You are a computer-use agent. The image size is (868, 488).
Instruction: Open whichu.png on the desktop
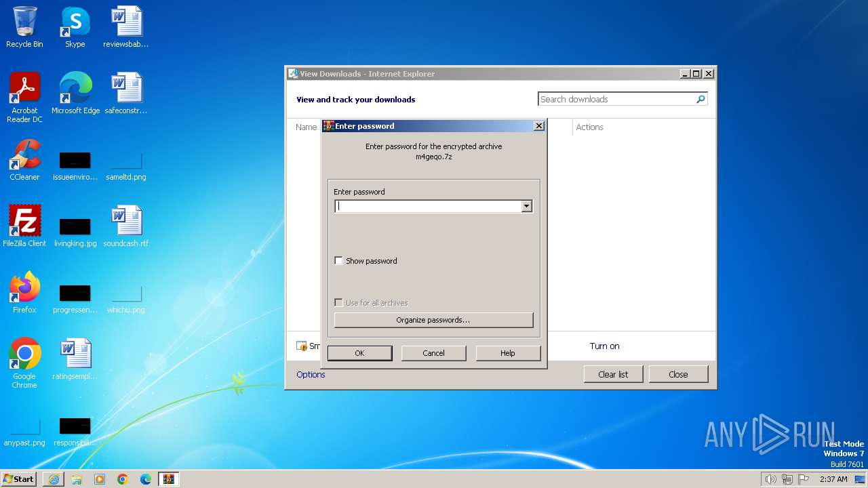pos(125,299)
